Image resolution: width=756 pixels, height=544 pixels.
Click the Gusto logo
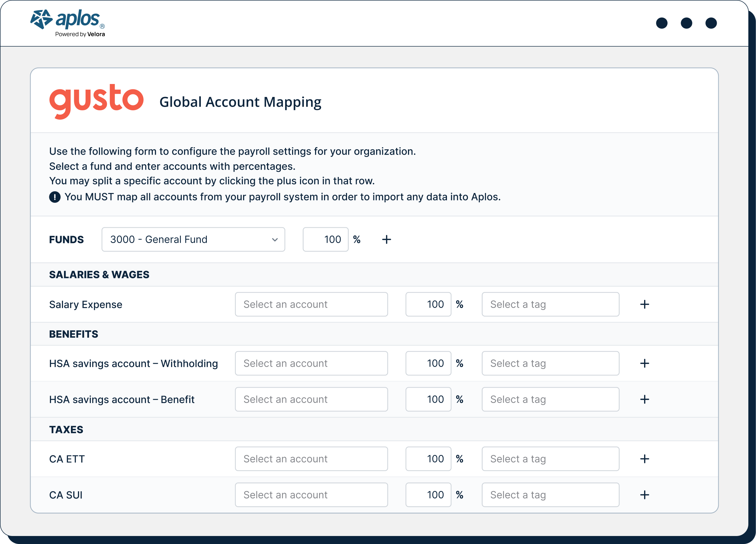[x=96, y=101]
